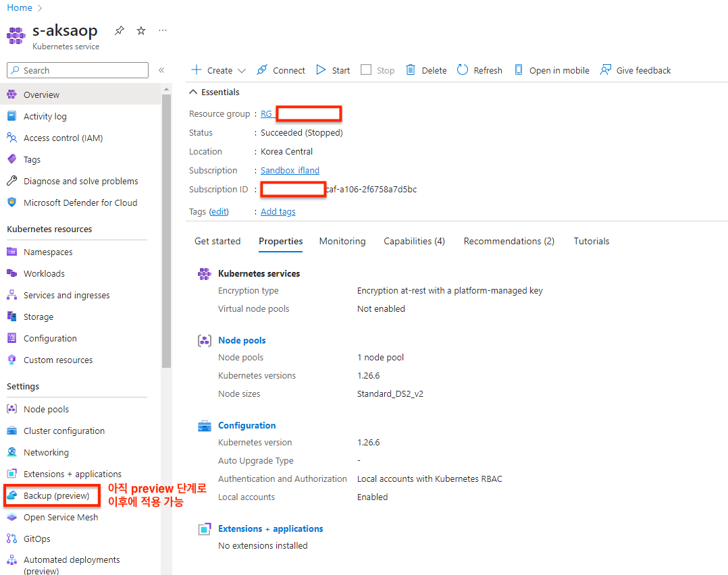Collapse the sidebar with double chevron
Screen dimensions: 728x575
pos(161,70)
